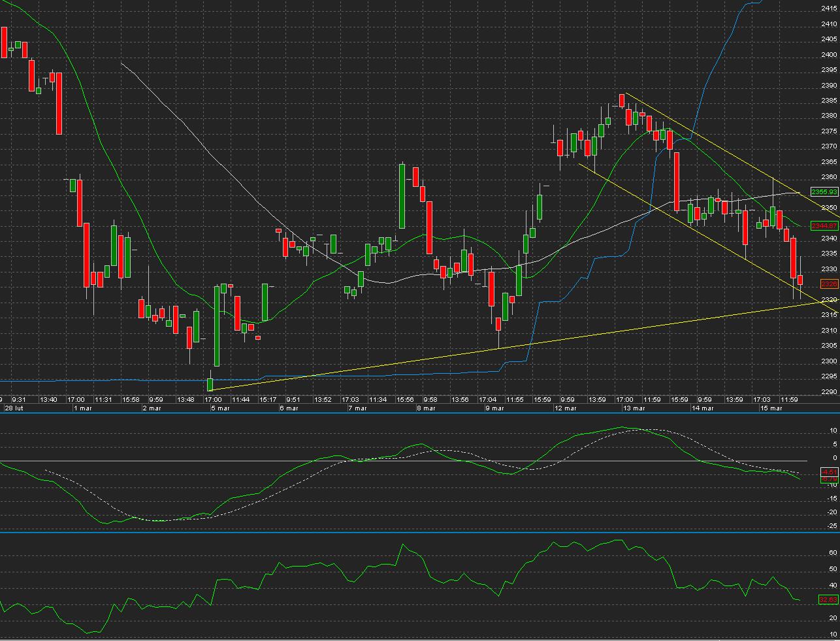Image resolution: width=840 pixels, height=641 pixels.
Task: Select the green candle at the 5 mar low
Action: (210, 384)
